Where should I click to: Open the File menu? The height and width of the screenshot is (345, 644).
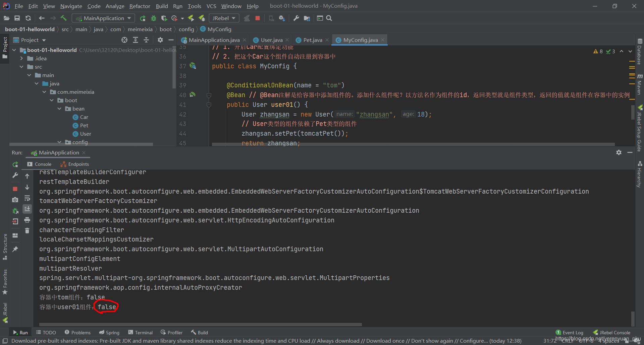click(x=19, y=6)
